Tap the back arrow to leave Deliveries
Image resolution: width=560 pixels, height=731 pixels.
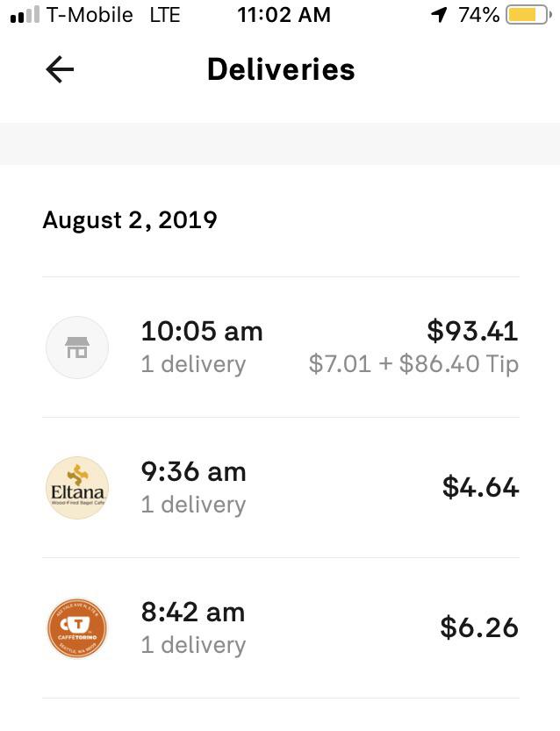coord(59,69)
